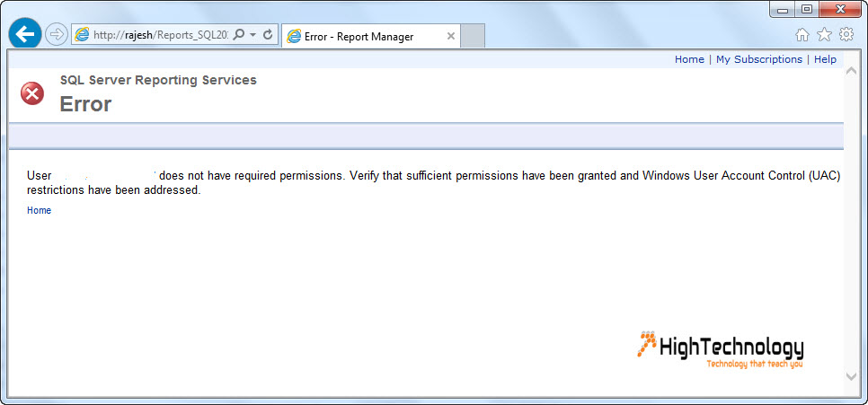The image size is (868, 405).
Task: Open Tools with the gear icon
Action: 846,35
